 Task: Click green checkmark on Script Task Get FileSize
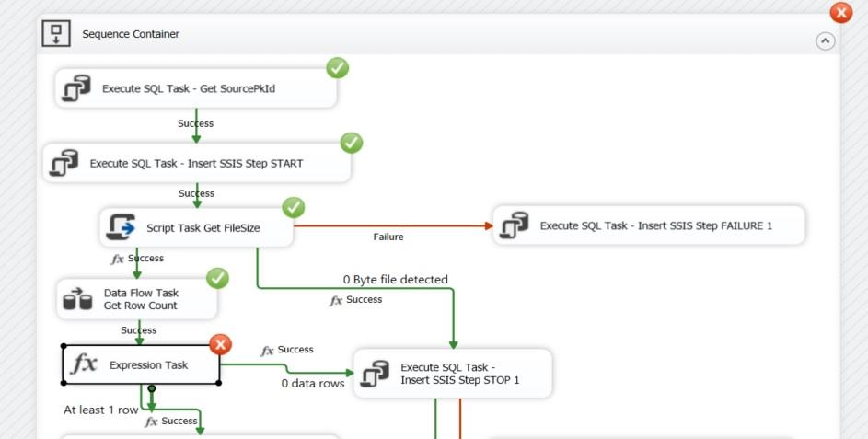click(293, 207)
